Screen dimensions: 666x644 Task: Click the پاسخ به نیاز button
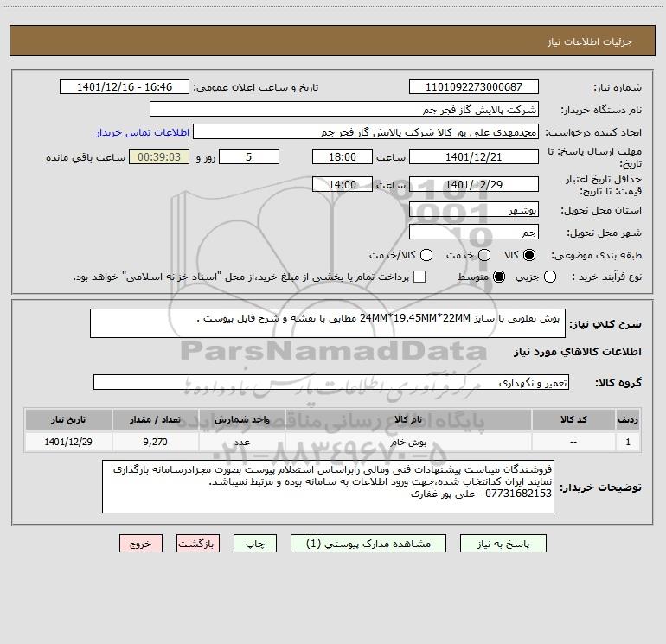503,544
